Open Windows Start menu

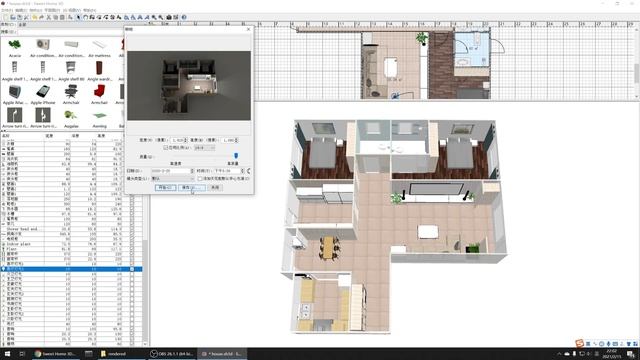point(7,354)
